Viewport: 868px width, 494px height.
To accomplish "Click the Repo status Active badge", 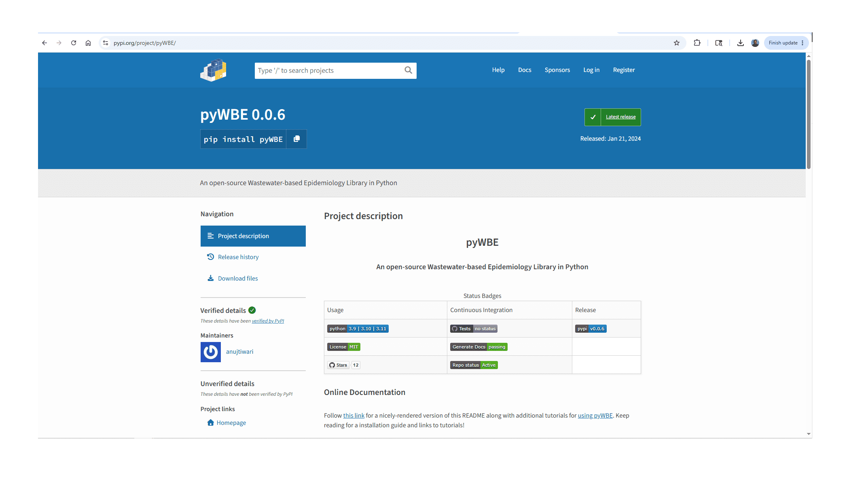I will [x=474, y=365].
